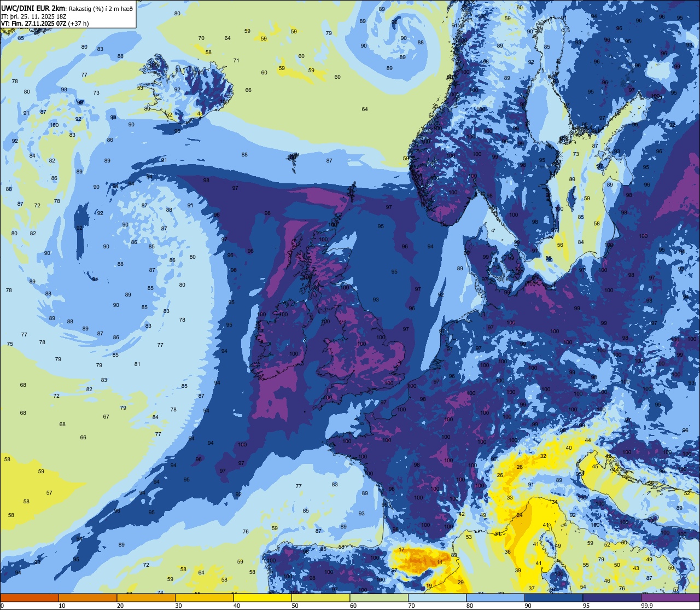
Task: Click the "IT: þri. 25. 11. 2025 18Z" line
Action: (32, 16)
